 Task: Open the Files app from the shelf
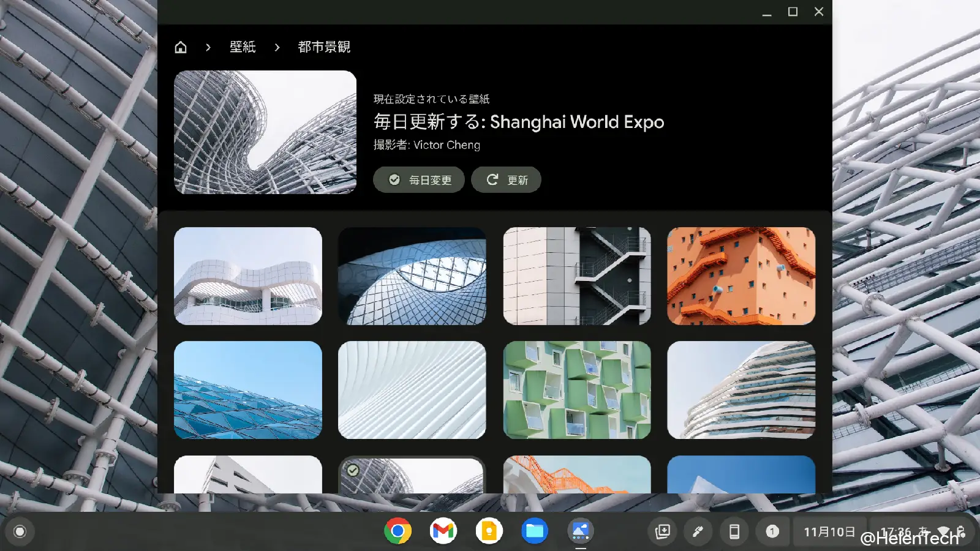[x=535, y=531]
